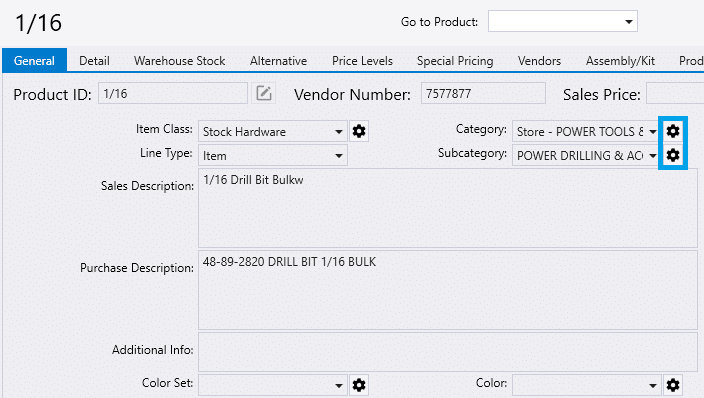The width and height of the screenshot is (704, 398).
Task: Open Color Set settings gear
Action: point(359,385)
